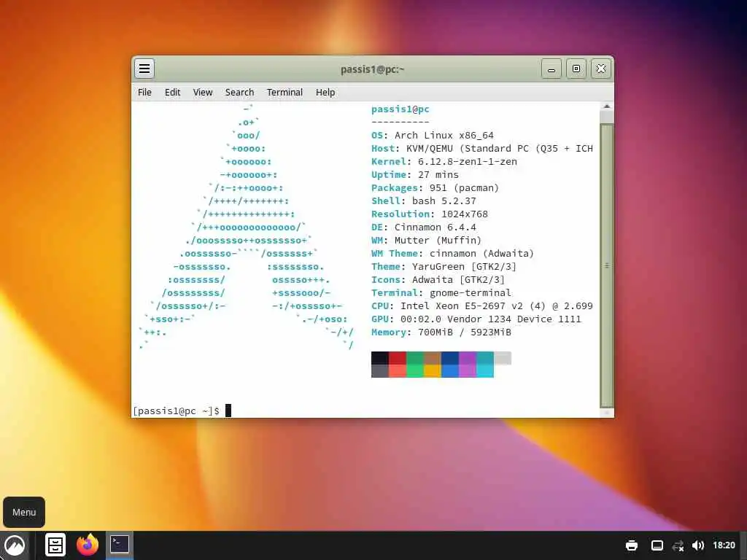
Task: Click the Menu tooltip label above the panel
Action: click(x=24, y=513)
